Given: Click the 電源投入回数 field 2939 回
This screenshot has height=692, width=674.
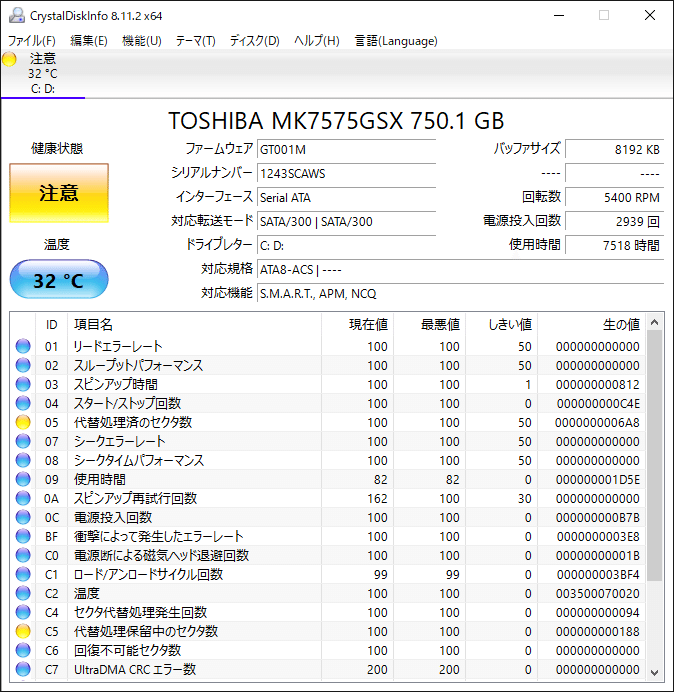Looking at the screenshot, I should coord(614,221).
